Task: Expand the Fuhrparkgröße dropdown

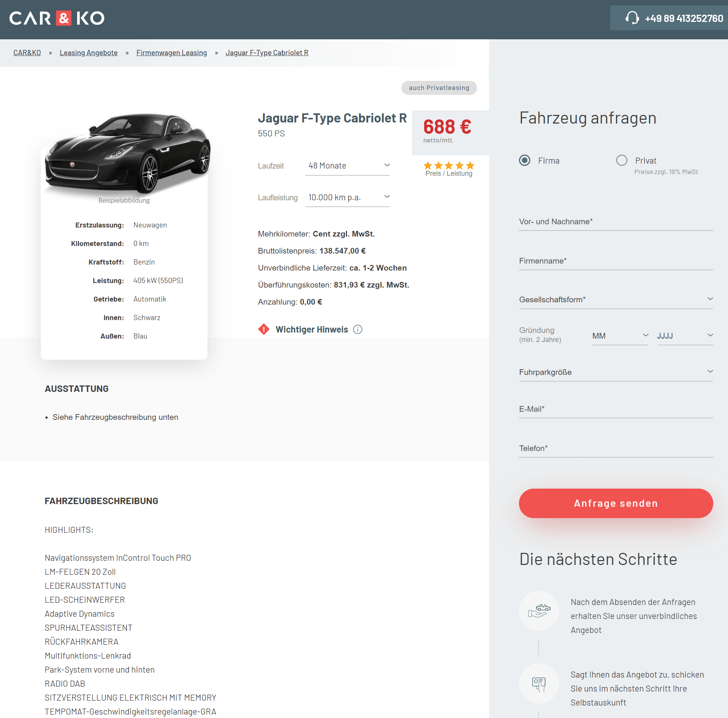Action: point(616,372)
